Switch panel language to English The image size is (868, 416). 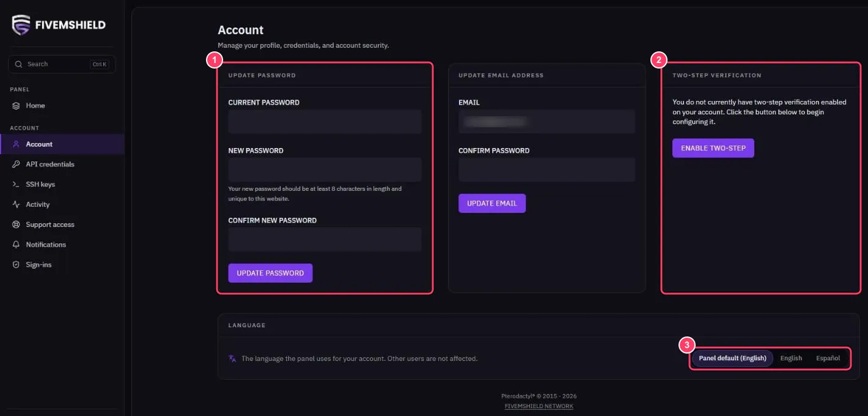tap(791, 358)
